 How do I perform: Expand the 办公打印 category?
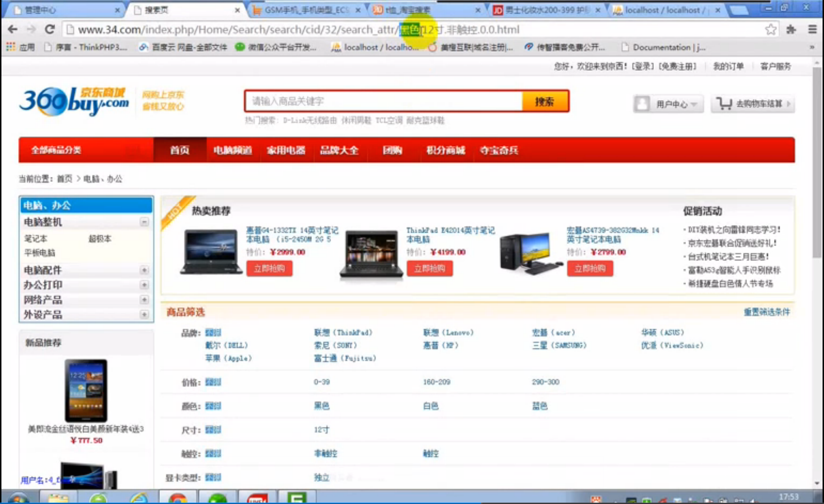point(144,285)
